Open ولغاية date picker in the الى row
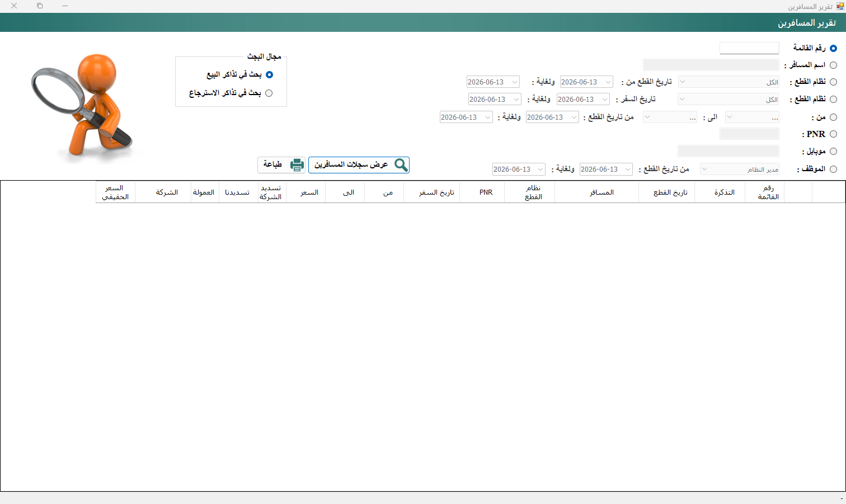 (466, 117)
